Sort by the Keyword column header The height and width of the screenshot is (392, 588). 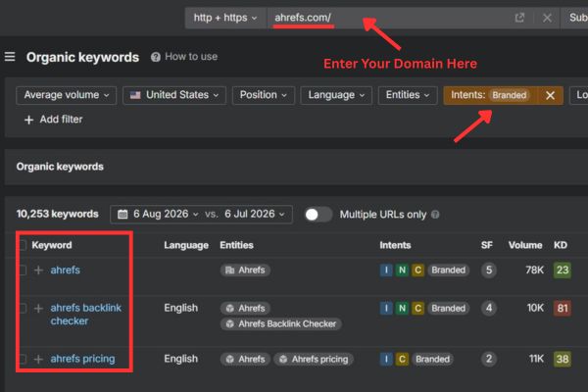pyautogui.click(x=52, y=245)
